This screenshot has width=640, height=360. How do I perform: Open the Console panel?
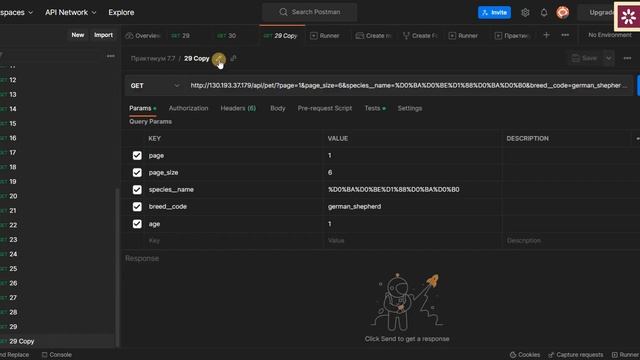[57, 355]
